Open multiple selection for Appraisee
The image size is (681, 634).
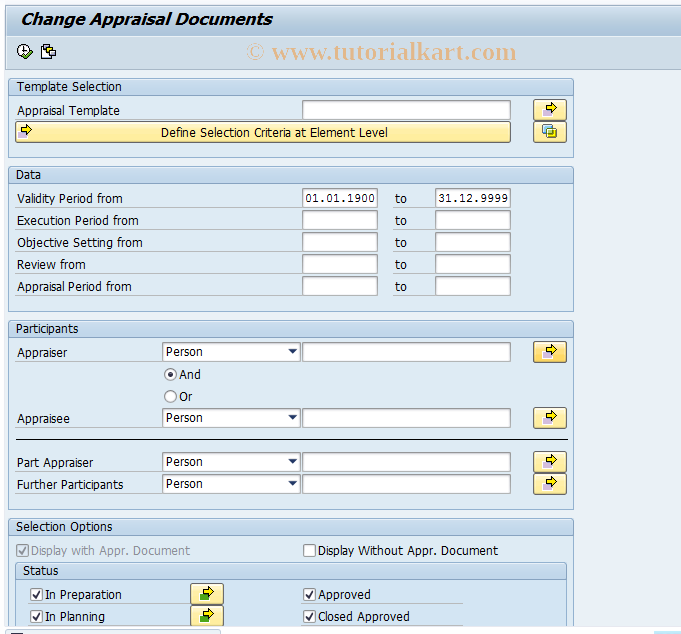click(x=549, y=418)
